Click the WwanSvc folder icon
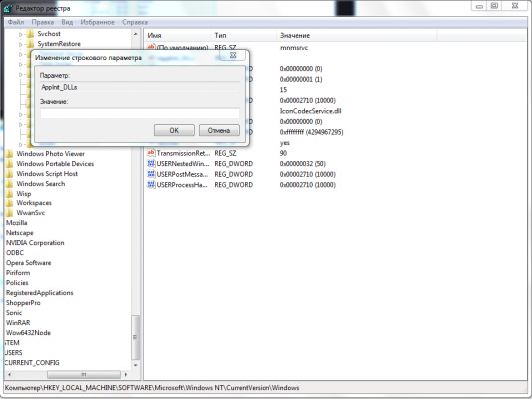Image resolution: width=532 pixels, height=399 pixels. click(10, 213)
